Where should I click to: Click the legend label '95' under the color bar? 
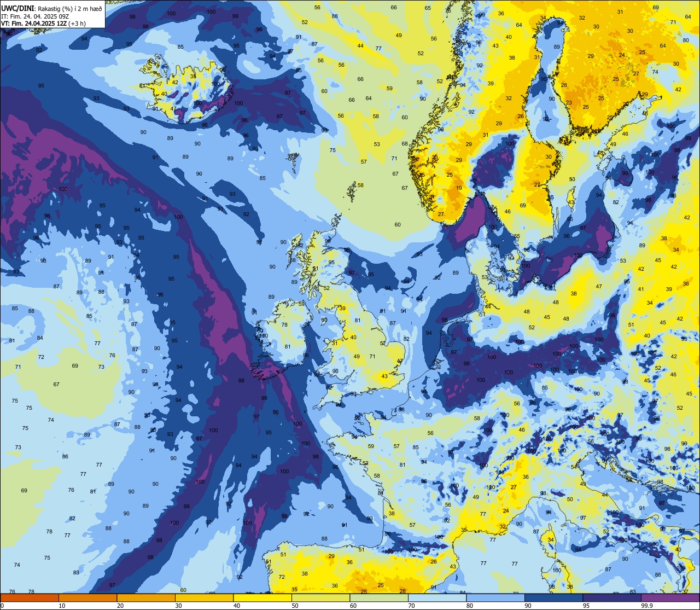tap(586, 606)
